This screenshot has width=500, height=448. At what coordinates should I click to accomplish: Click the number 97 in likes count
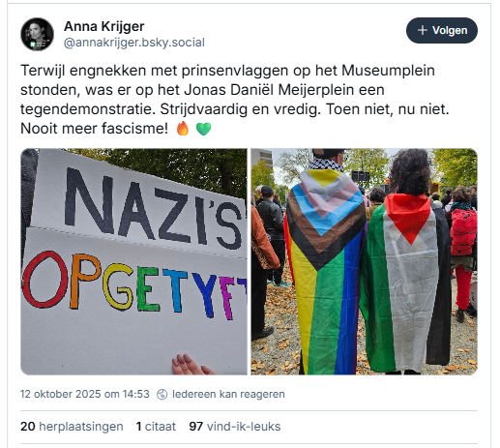coord(195,427)
